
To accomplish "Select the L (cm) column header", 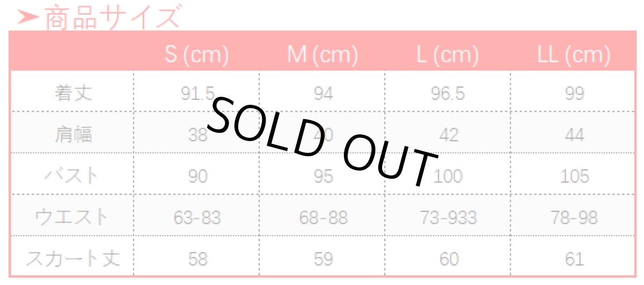I will [x=448, y=55].
